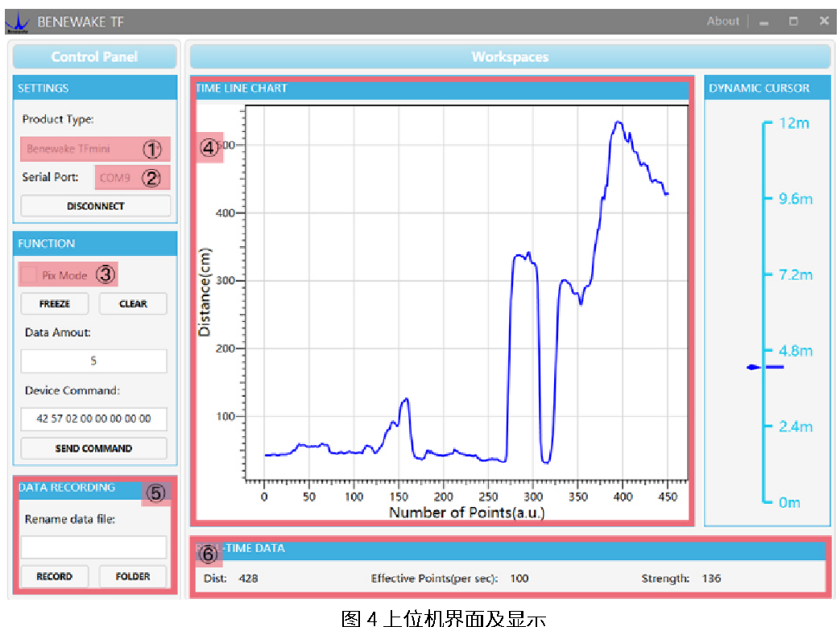Click the CLEAR button
The image size is (840, 627).
click(133, 303)
